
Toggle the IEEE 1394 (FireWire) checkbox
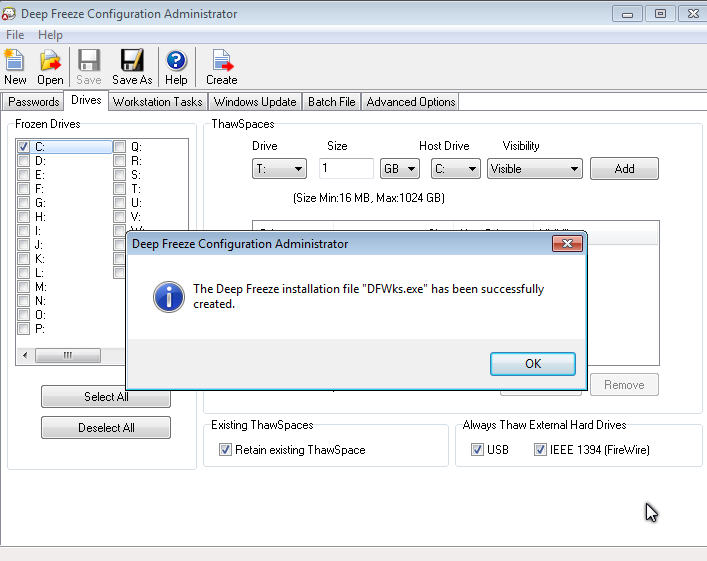(x=540, y=450)
